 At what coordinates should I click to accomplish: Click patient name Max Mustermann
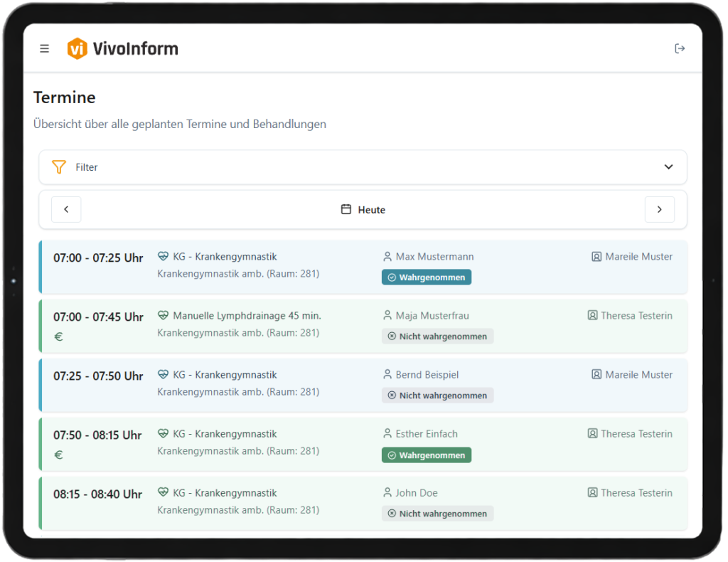434,256
